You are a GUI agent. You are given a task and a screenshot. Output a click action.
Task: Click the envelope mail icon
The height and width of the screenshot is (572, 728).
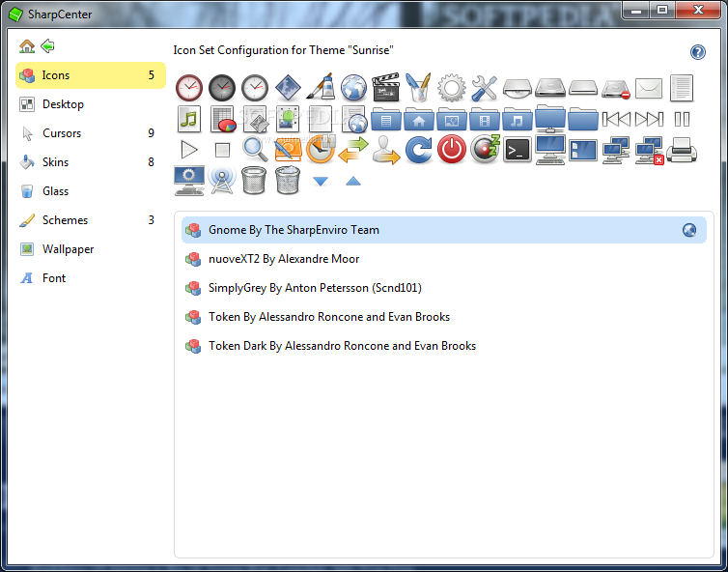tap(649, 88)
